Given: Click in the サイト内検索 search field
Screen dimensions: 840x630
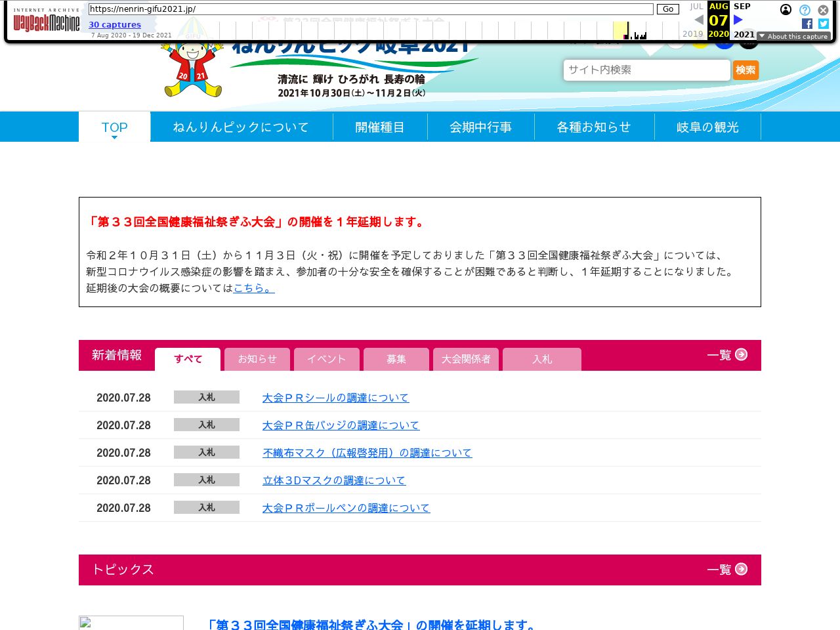Looking at the screenshot, I should pos(646,70).
